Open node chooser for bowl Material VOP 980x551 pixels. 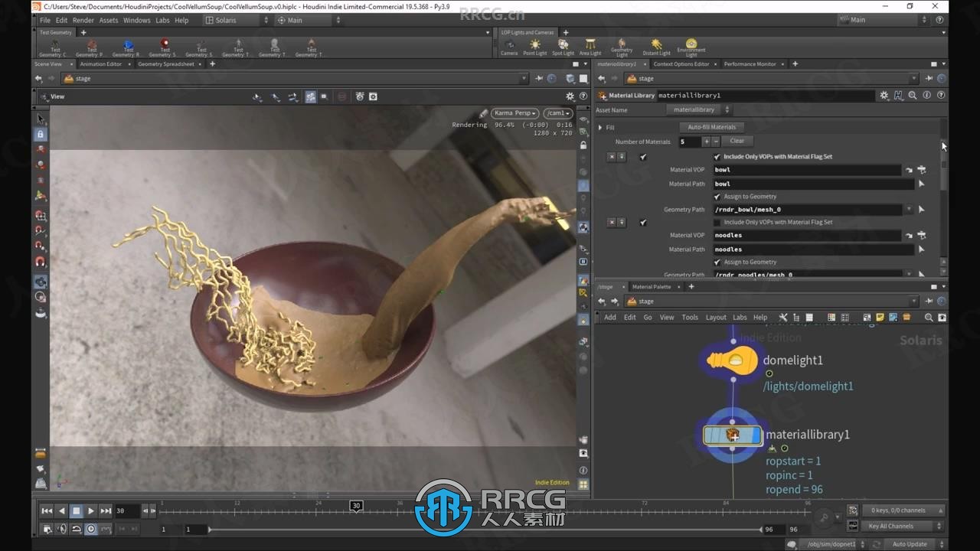[x=922, y=170]
